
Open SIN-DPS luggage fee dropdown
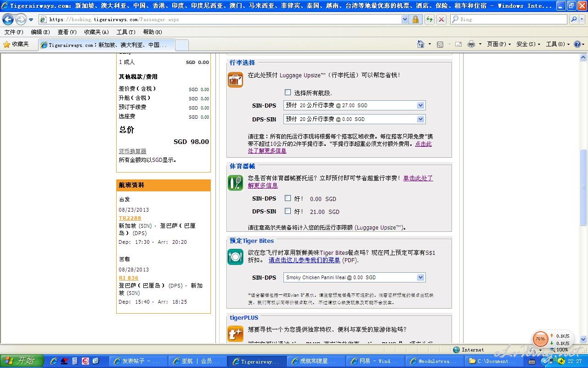click(354, 105)
